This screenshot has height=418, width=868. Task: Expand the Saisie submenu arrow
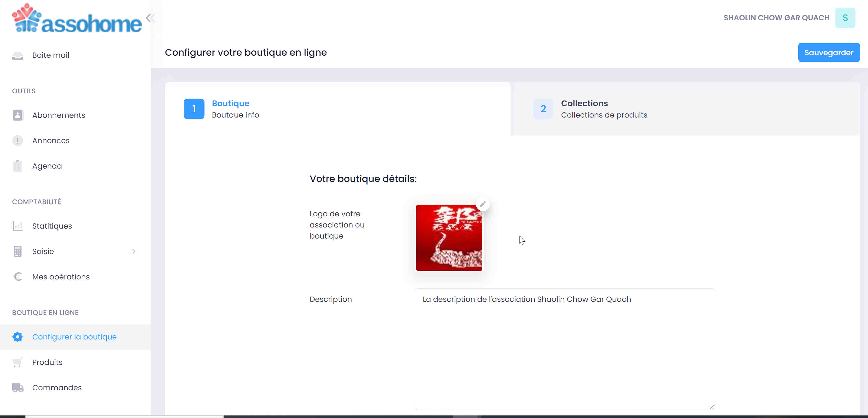(x=134, y=251)
